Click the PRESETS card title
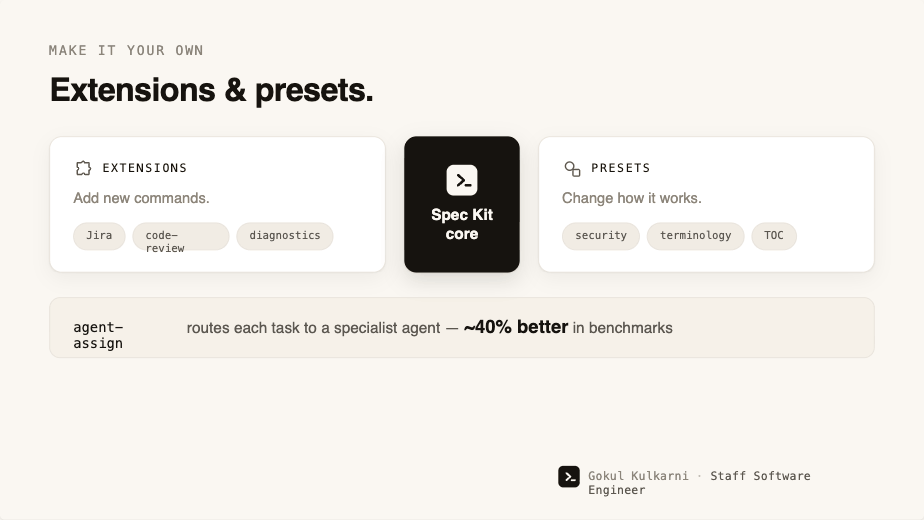 coord(621,168)
